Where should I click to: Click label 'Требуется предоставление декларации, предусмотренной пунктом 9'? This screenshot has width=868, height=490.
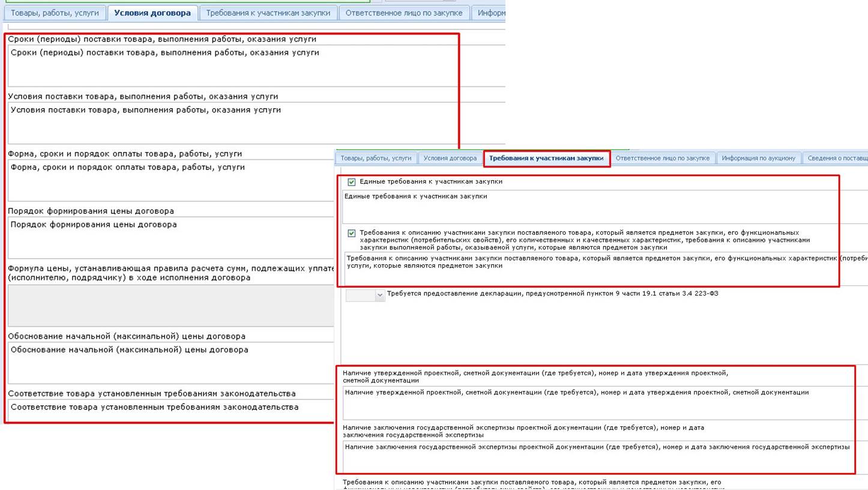(552, 294)
